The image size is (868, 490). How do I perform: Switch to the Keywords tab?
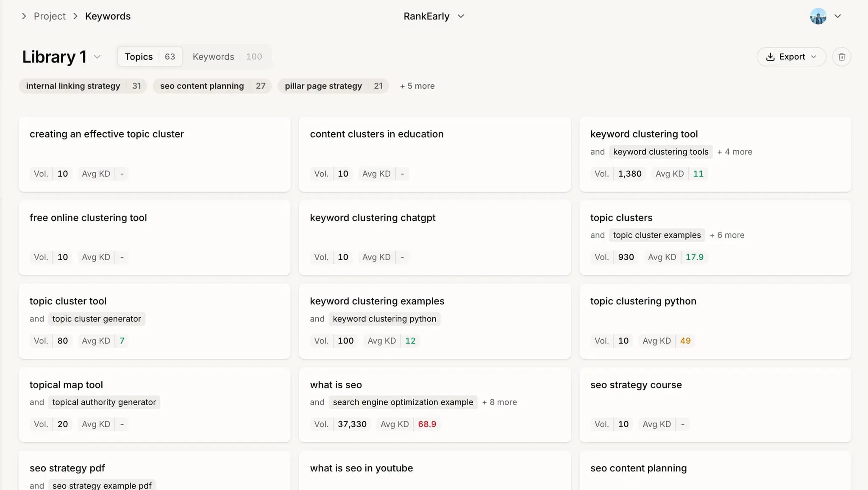point(227,57)
